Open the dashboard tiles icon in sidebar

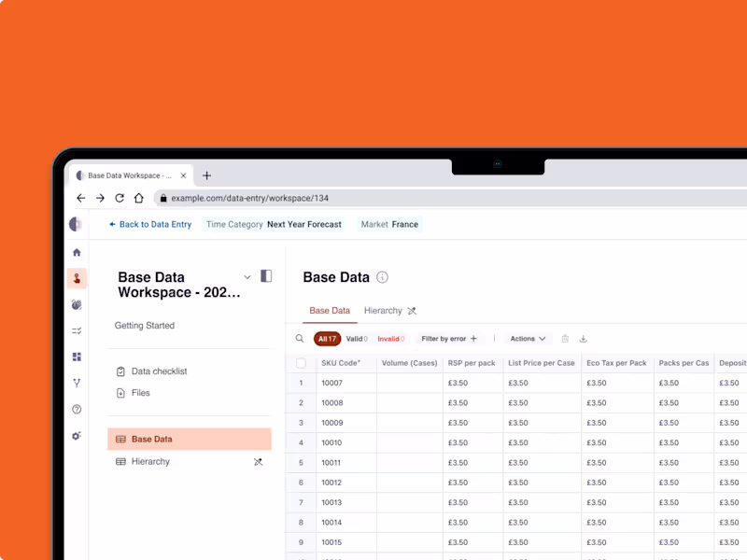[77, 357]
